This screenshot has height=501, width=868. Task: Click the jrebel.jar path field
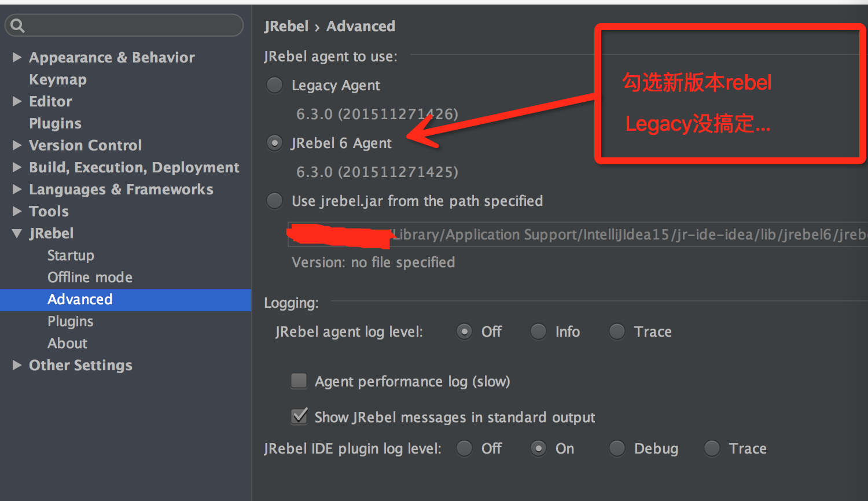click(x=578, y=234)
